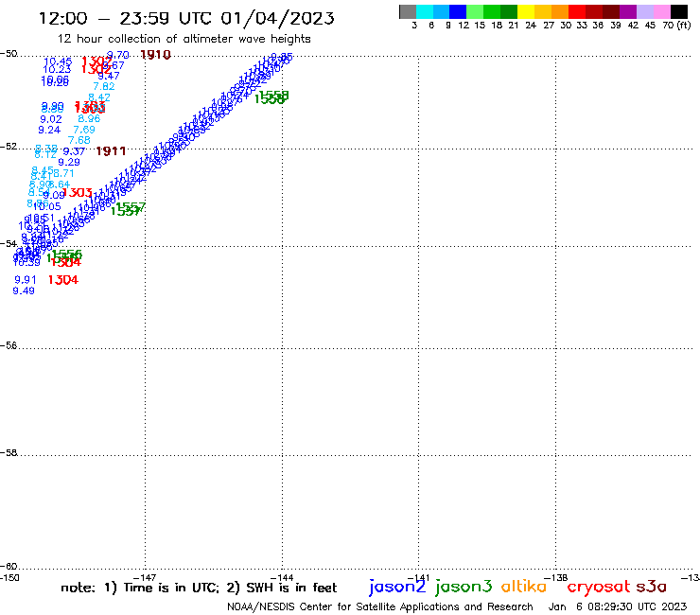Screen dimensions: 700x615
Task: Click the '12' tick label on color scale
Action: [464, 25]
